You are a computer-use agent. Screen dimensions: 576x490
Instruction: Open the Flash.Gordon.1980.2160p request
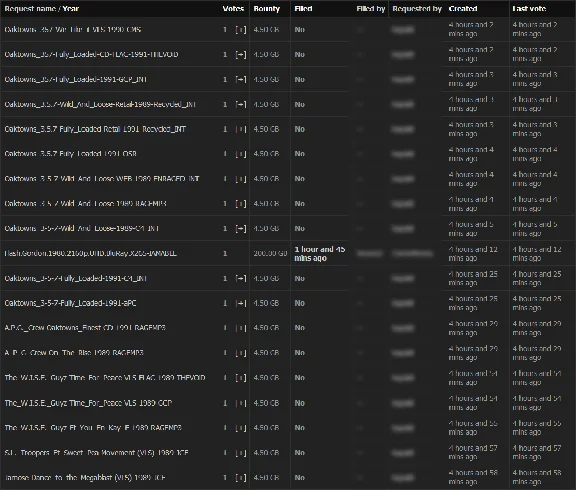click(x=90, y=253)
